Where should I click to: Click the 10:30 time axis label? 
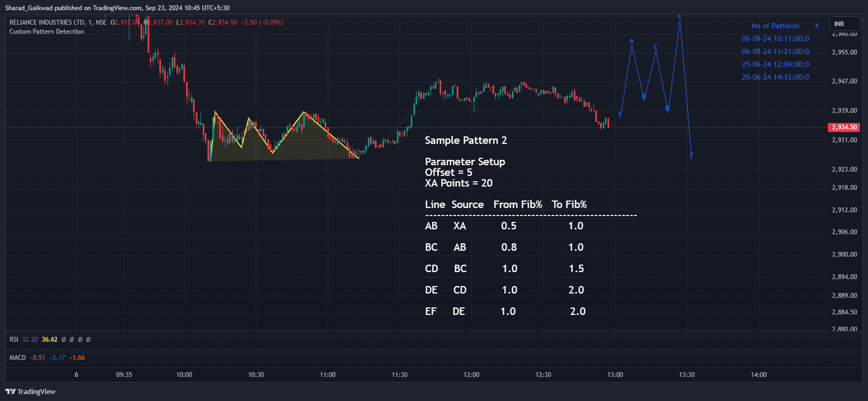256,375
